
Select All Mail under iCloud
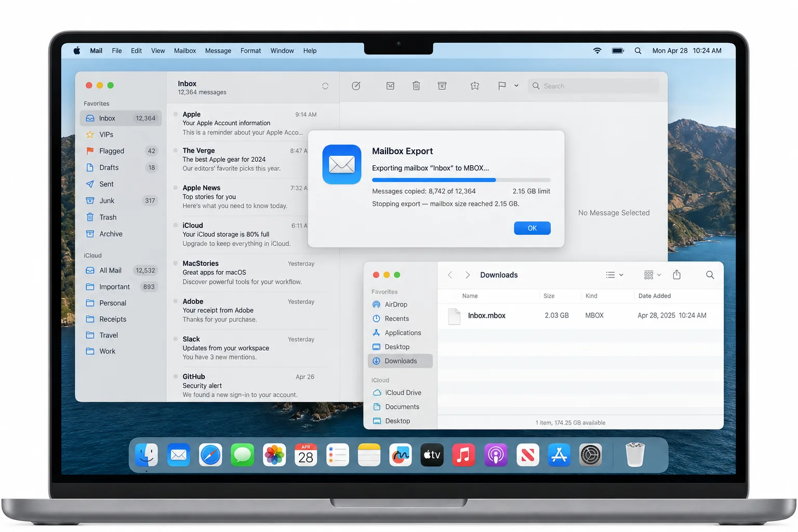coord(121,271)
